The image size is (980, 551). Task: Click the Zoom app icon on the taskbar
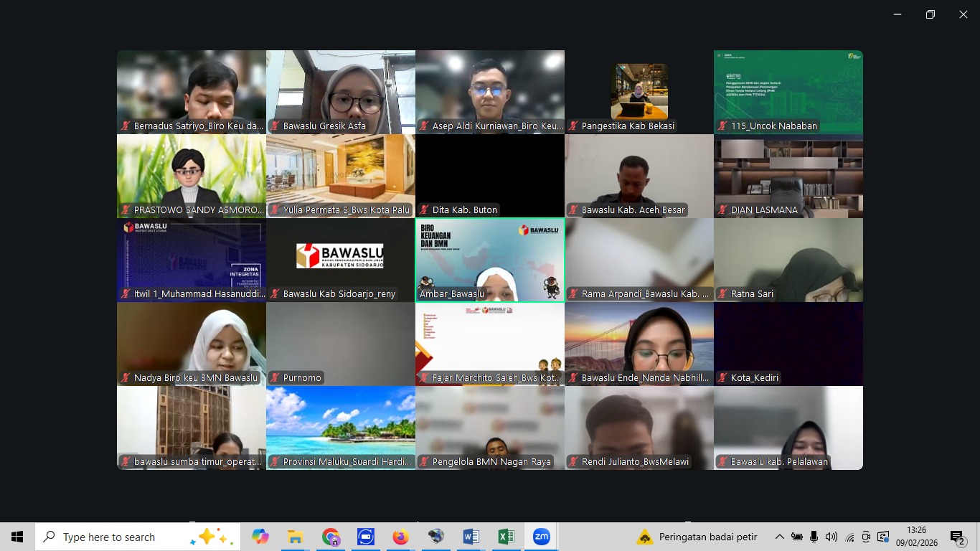541,537
